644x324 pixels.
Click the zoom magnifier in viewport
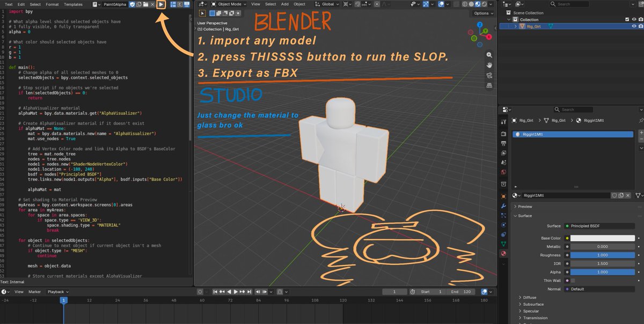point(489,55)
